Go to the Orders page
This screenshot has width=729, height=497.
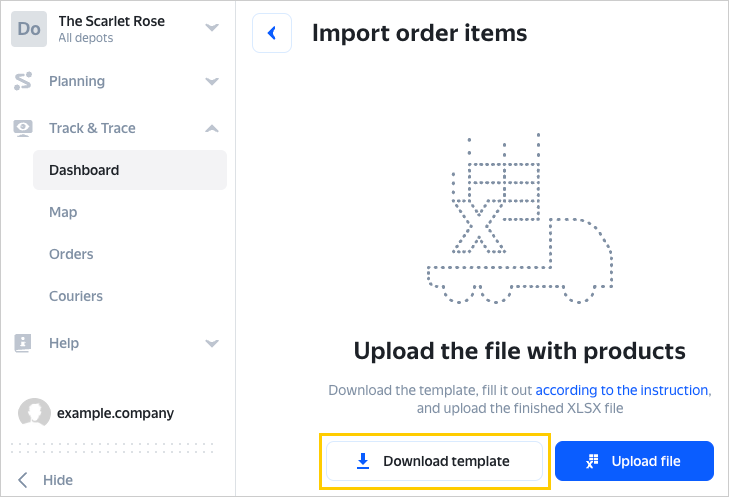pyautogui.click(x=71, y=254)
